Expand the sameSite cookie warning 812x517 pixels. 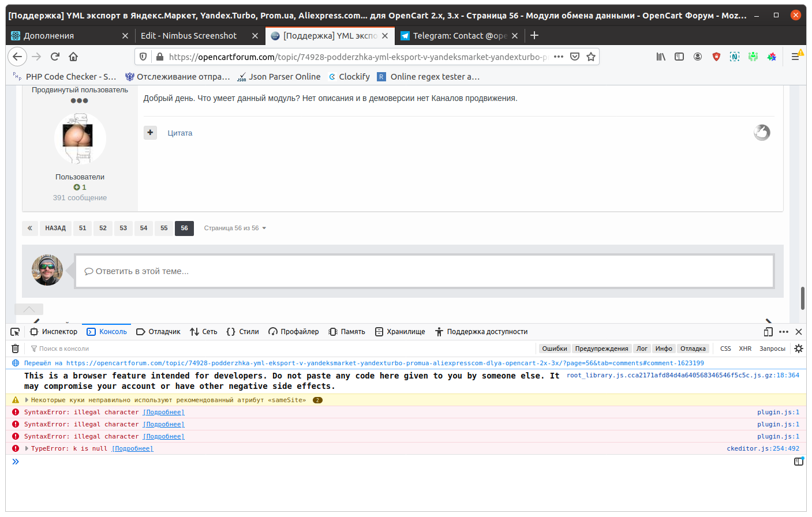coord(27,400)
